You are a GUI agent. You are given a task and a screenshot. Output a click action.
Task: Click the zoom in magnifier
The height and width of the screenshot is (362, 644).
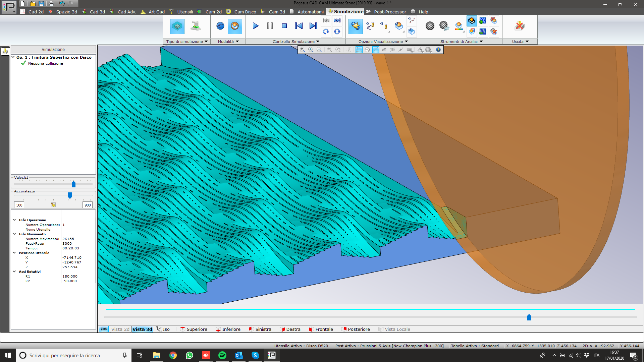pyautogui.click(x=311, y=50)
